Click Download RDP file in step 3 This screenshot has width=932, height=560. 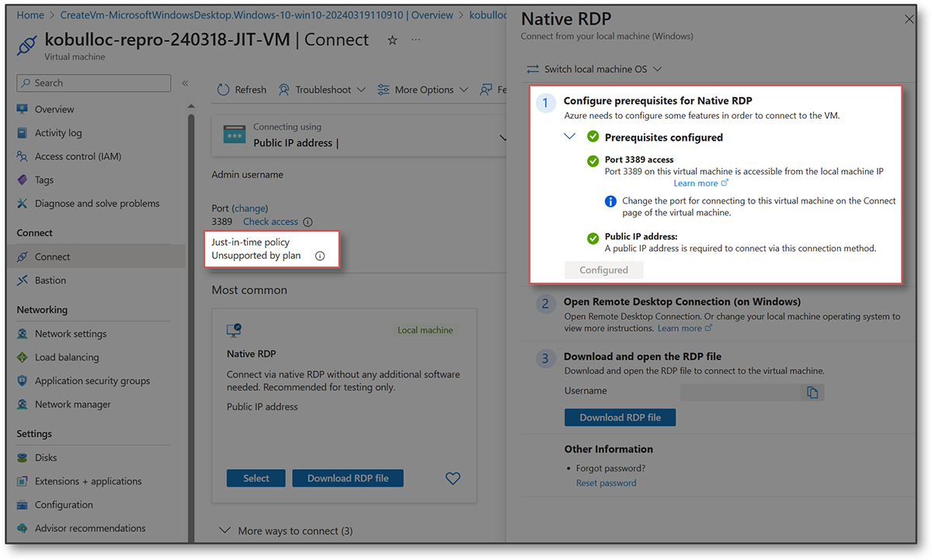620,418
